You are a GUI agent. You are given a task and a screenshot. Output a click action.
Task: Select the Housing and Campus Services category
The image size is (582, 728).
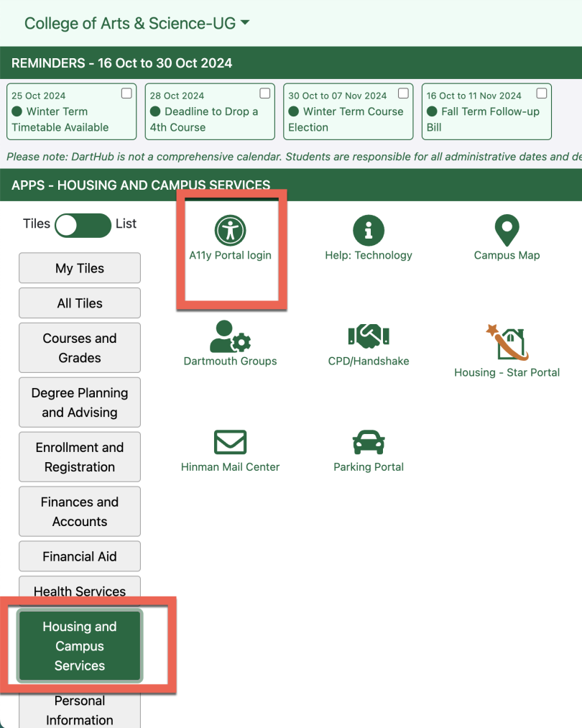(80, 646)
